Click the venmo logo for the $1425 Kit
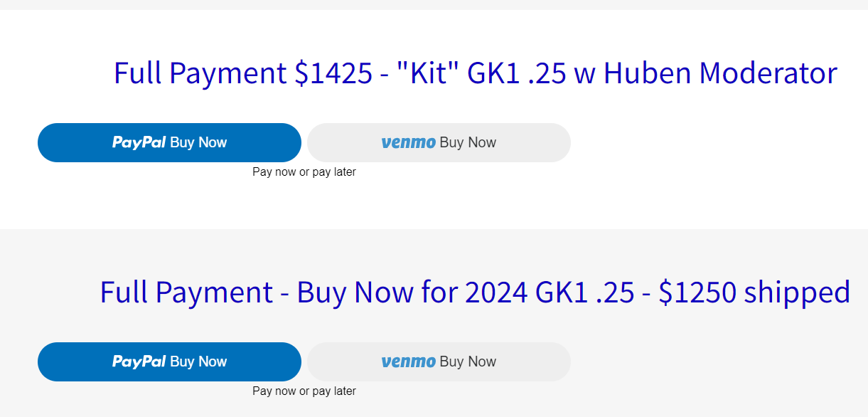The width and height of the screenshot is (868, 417). point(409,142)
